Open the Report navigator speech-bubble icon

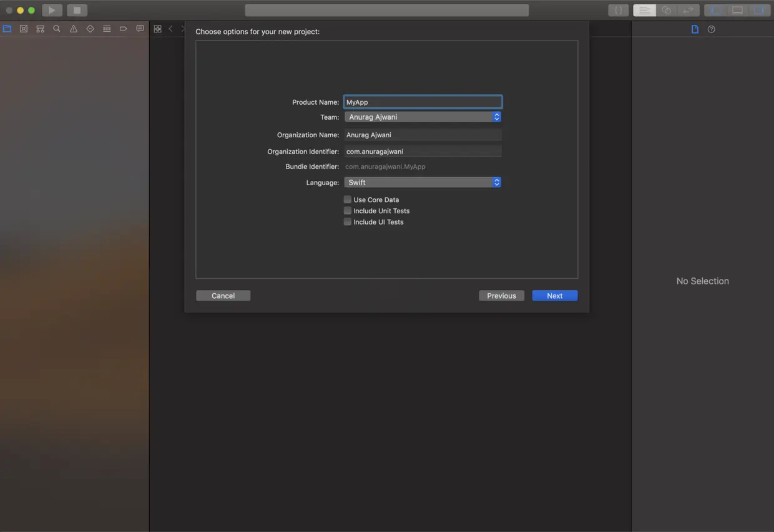(140, 29)
